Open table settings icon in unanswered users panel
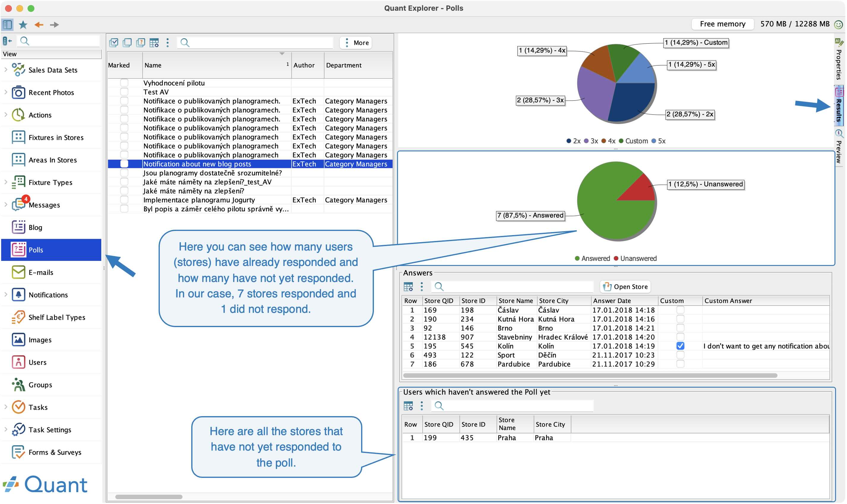 (408, 405)
